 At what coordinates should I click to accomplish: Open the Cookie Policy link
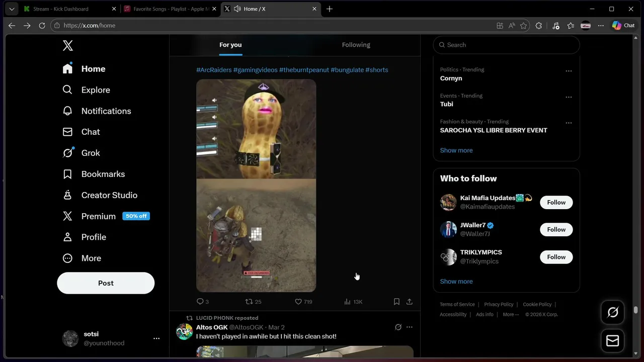[537, 304]
